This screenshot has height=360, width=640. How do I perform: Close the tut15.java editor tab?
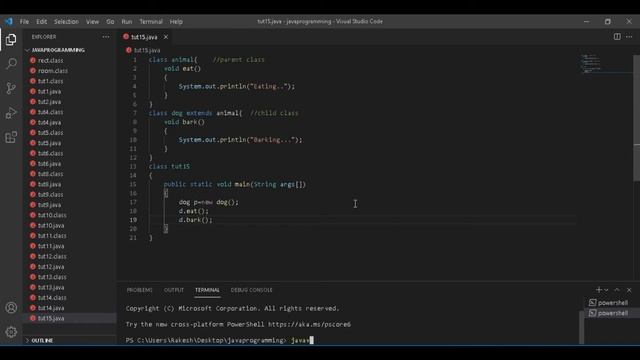[x=166, y=37]
